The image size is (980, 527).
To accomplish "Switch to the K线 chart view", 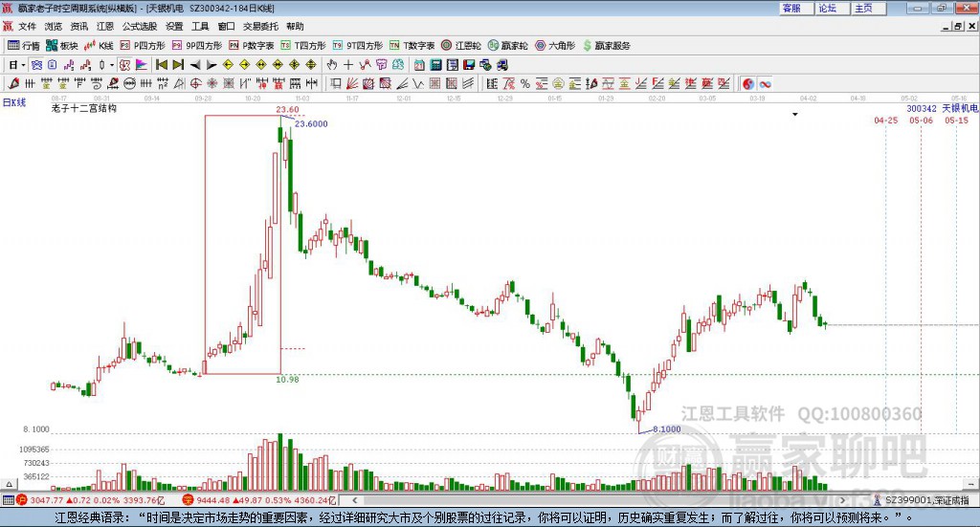I will pyautogui.click(x=99, y=46).
